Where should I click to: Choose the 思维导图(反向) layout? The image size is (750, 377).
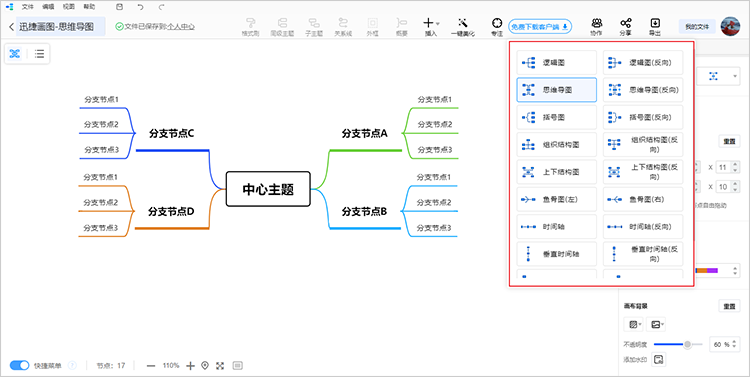pos(643,89)
